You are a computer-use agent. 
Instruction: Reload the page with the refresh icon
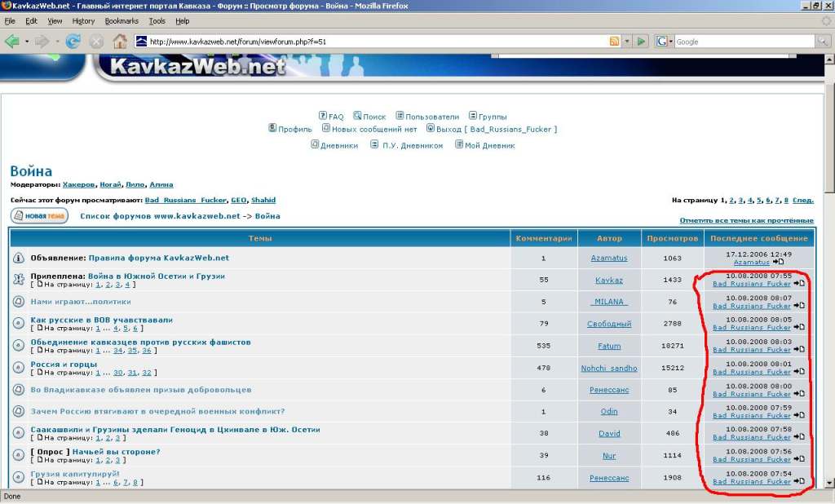(73, 41)
